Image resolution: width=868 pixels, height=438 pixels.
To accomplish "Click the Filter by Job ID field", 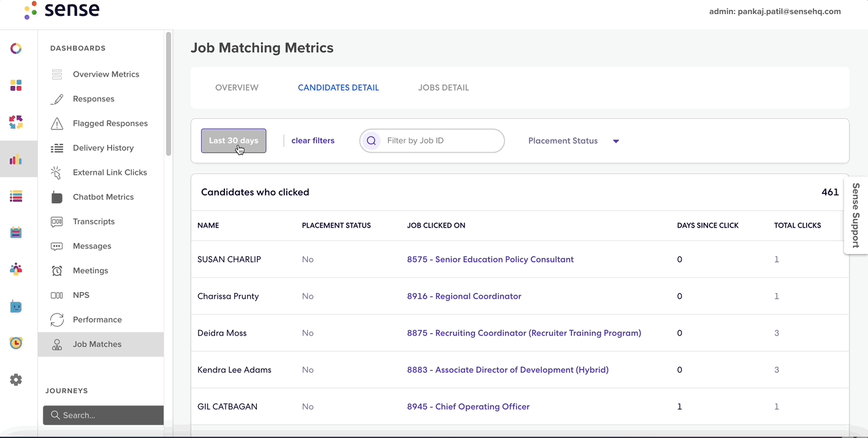I will tap(432, 140).
